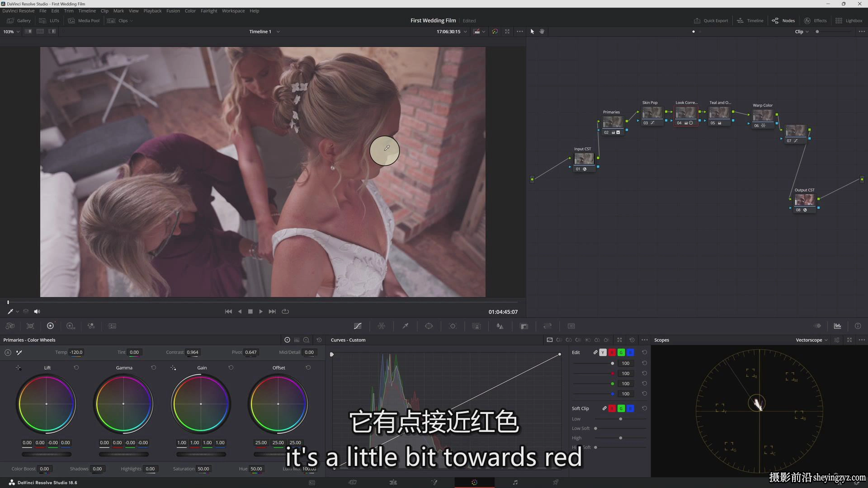Open the Qualifier eyedropper palette
The image size is (868, 488).
tap(406, 326)
